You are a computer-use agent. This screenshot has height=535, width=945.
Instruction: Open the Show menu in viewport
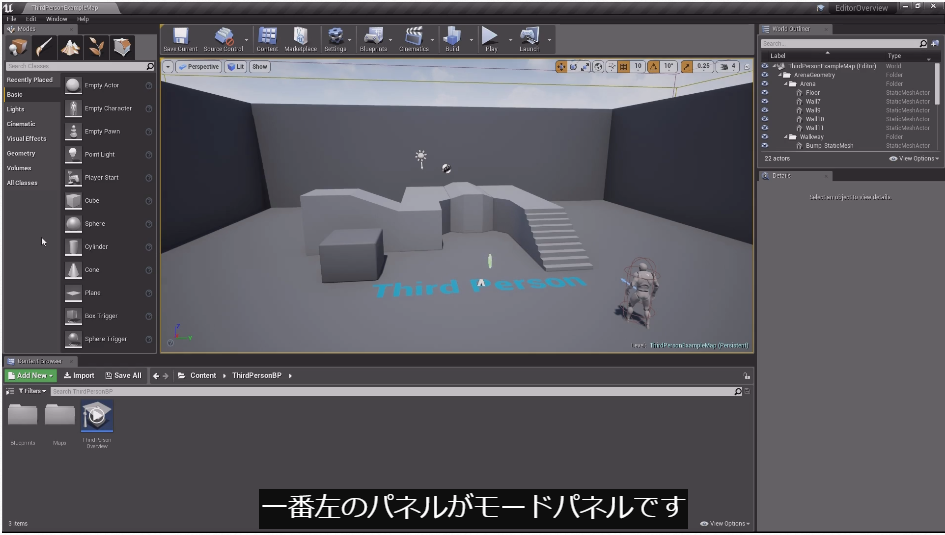(x=260, y=67)
